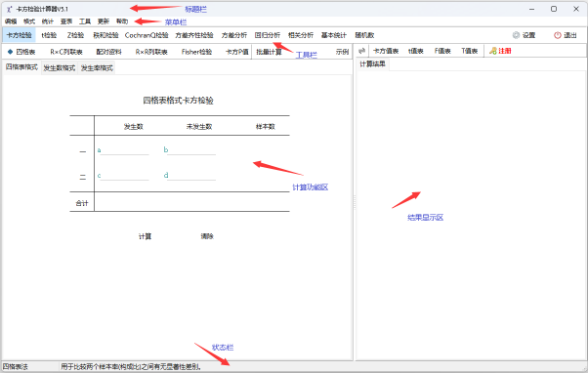Click 批量计算 in the sub-toolbar

click(269, 52)
